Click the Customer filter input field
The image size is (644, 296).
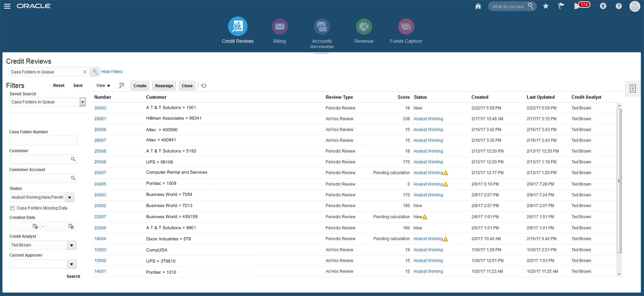point(43,159)
